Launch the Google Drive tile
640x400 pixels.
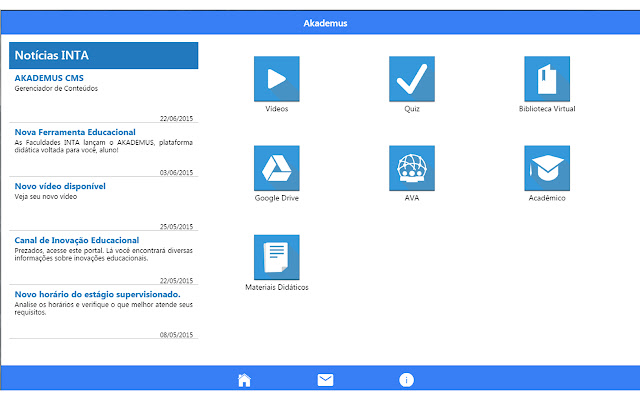click(x=277, y=168)
